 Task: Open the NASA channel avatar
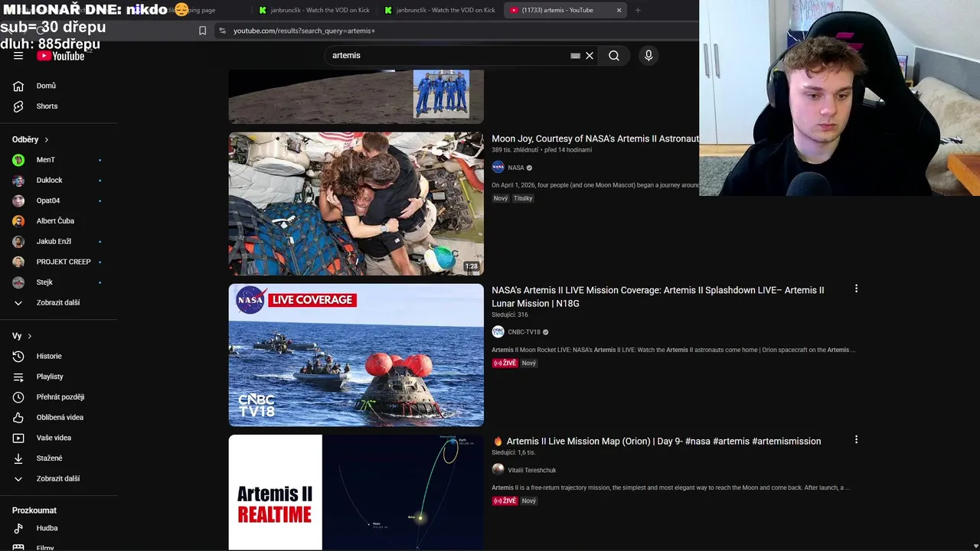498,168
